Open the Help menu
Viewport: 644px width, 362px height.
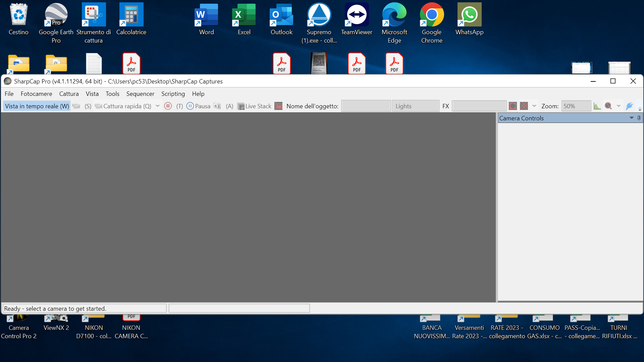[198, 94]
